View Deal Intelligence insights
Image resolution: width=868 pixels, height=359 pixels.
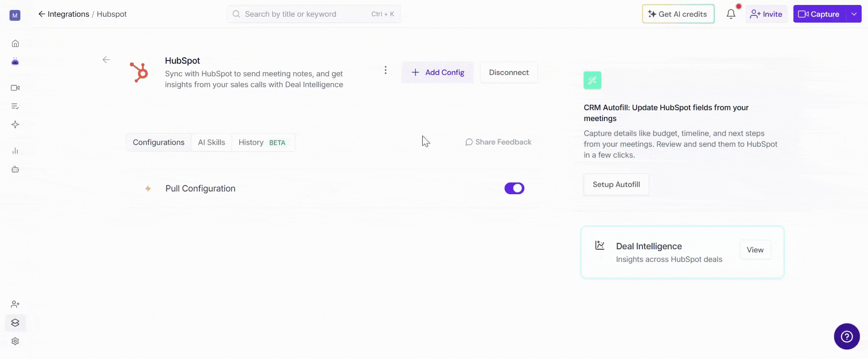coord(755,250)
